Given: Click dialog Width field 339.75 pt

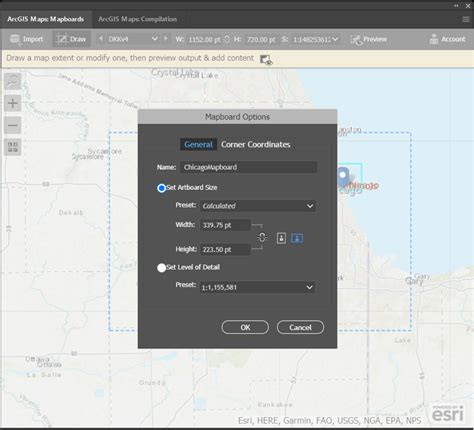Looking at the screenshot, I should 225,225.
